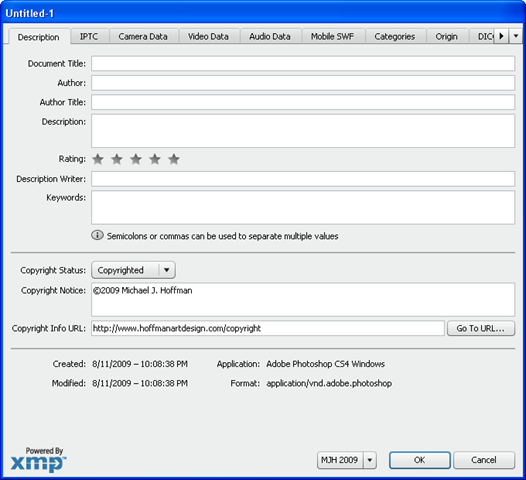The image size is (526, 480).
Task: Open the Camera Data tab
Action: click(143, 36)
